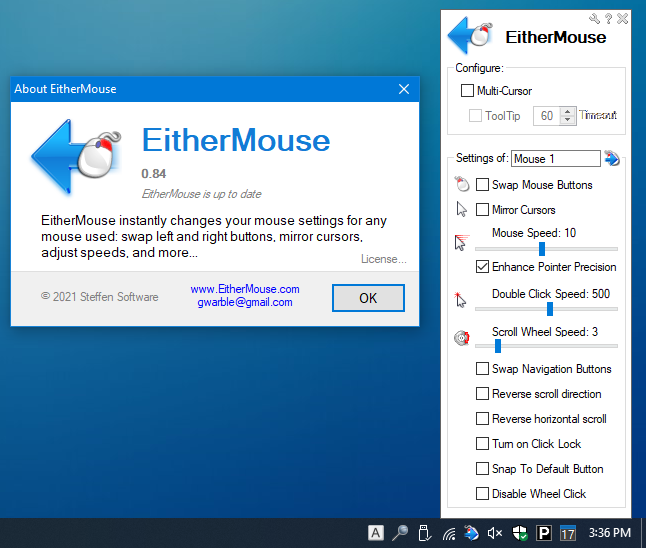Toggle Reverse scroll direction checkbox
646x548 pixels.
click(x=483, y=394)
